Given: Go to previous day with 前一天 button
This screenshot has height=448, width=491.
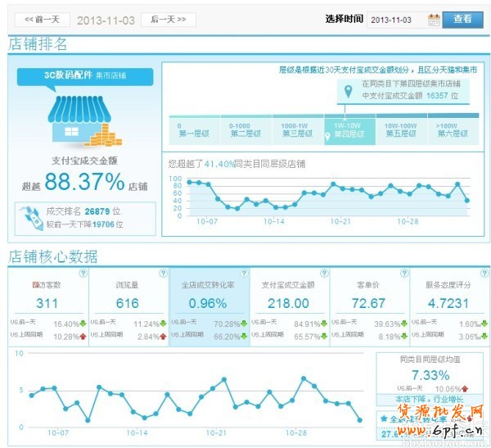Looking at the screenshot, I should pos(42,19).
